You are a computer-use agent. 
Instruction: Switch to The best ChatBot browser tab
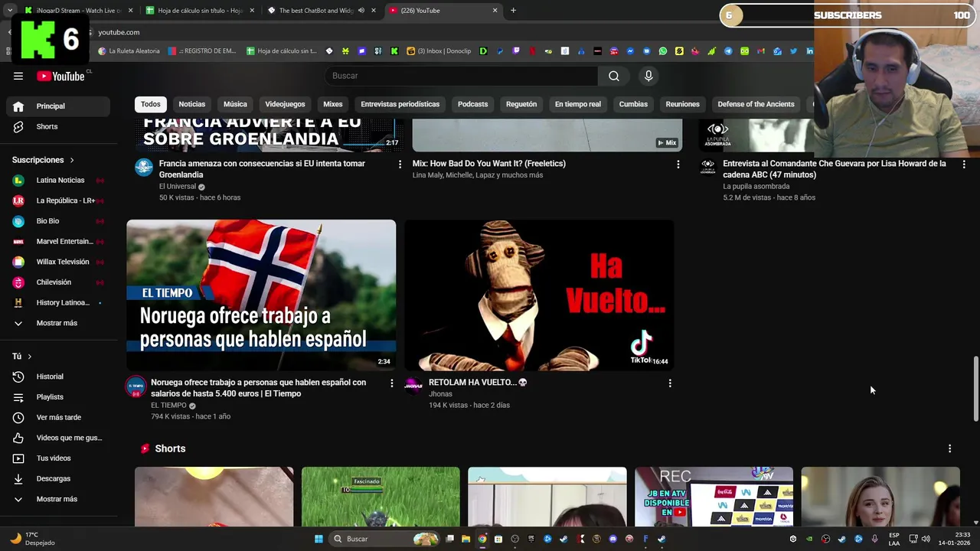321,11
